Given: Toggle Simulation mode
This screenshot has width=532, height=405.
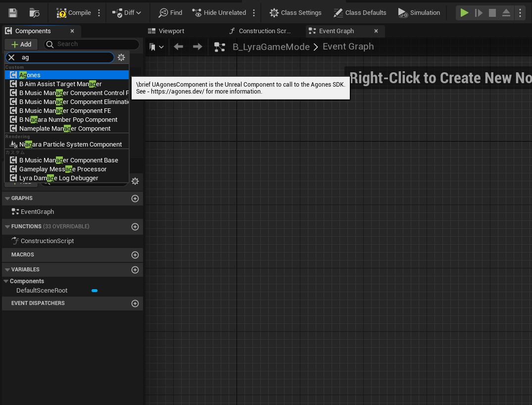Looking at the screenshot, I should pos(419,13).
